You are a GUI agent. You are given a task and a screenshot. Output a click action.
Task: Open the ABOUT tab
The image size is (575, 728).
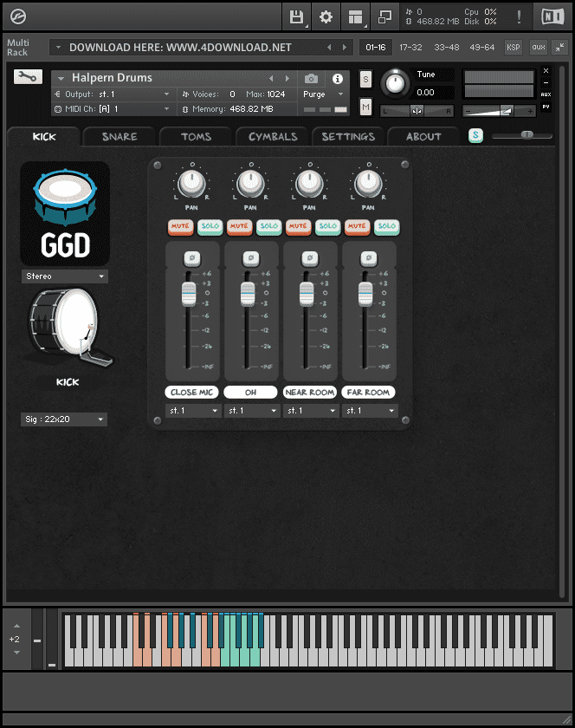click(423, 137)
